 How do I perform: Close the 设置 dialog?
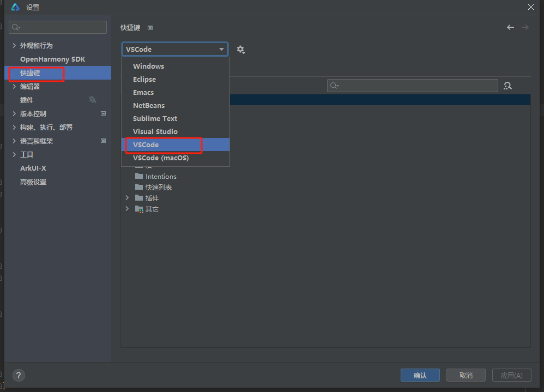click(531, 7)
